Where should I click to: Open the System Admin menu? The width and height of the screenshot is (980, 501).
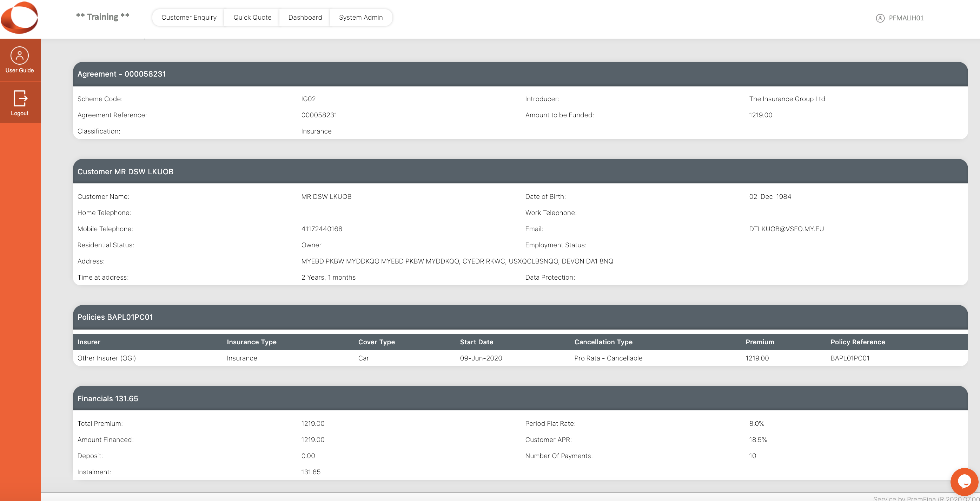(360, 18)
